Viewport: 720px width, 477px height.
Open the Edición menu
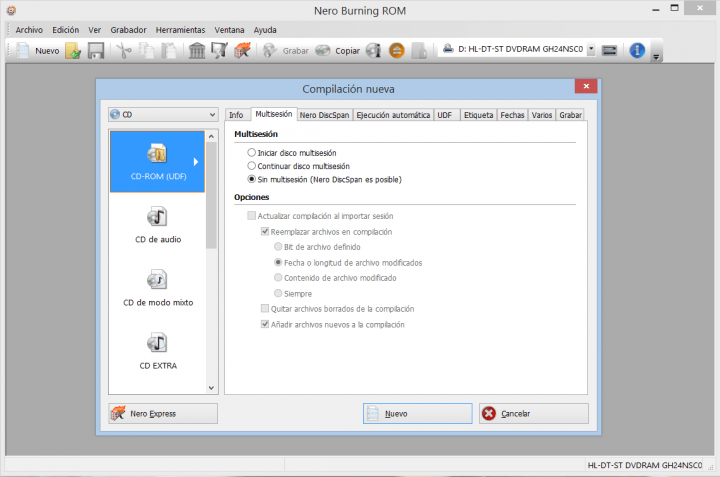click(x=65, y=30)
